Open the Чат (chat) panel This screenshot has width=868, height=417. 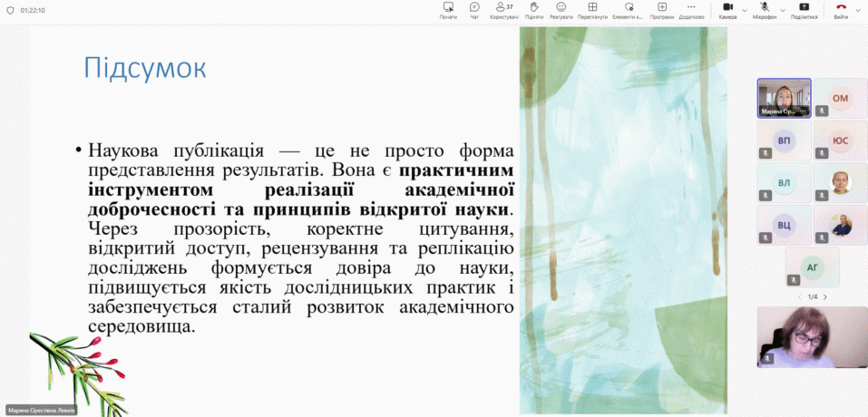[x=474, y=10]
